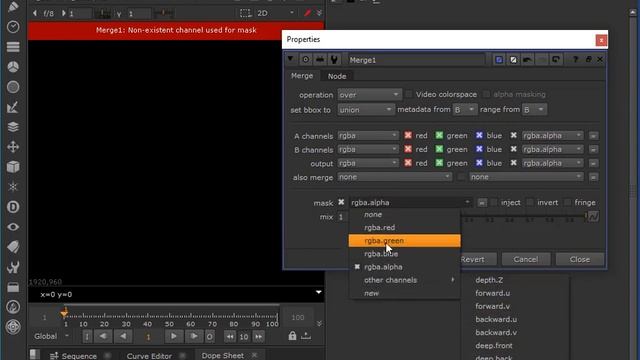
Task: Click the Close button
Action: [x=580, y=259]
